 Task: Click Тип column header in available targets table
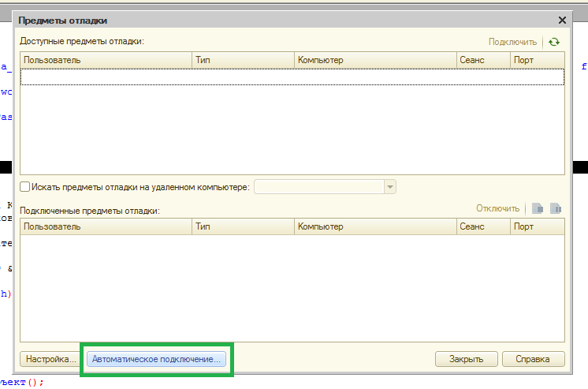point(242,60)
